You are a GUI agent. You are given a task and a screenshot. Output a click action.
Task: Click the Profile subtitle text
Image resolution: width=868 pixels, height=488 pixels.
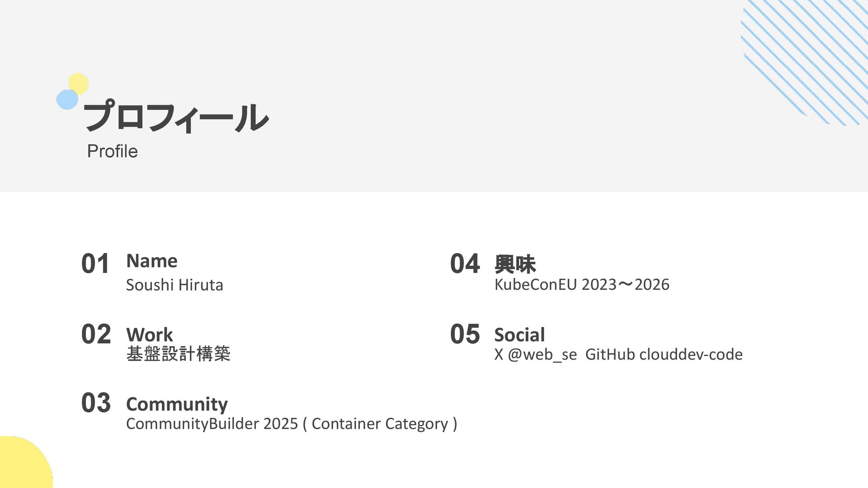[x=112, y=151]
